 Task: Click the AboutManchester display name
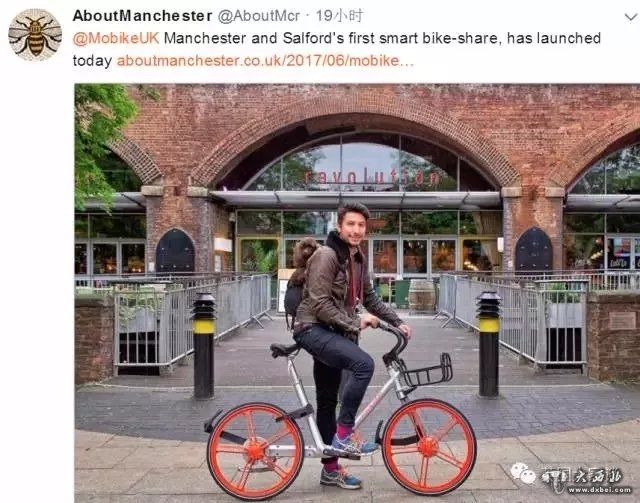[x=142, y=16]
